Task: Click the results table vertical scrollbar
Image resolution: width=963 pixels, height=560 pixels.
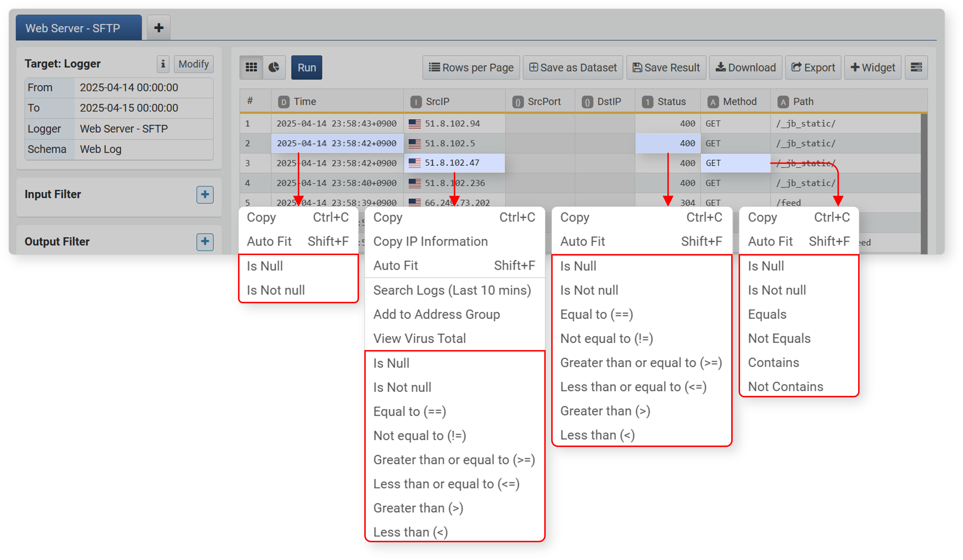Action: pyautogui.click(x=924, y=183)
